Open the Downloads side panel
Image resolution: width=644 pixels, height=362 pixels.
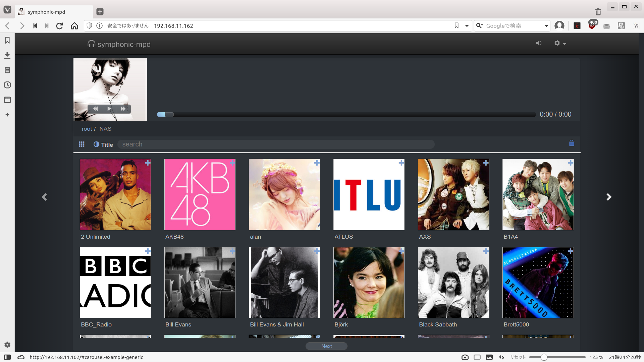7,55
